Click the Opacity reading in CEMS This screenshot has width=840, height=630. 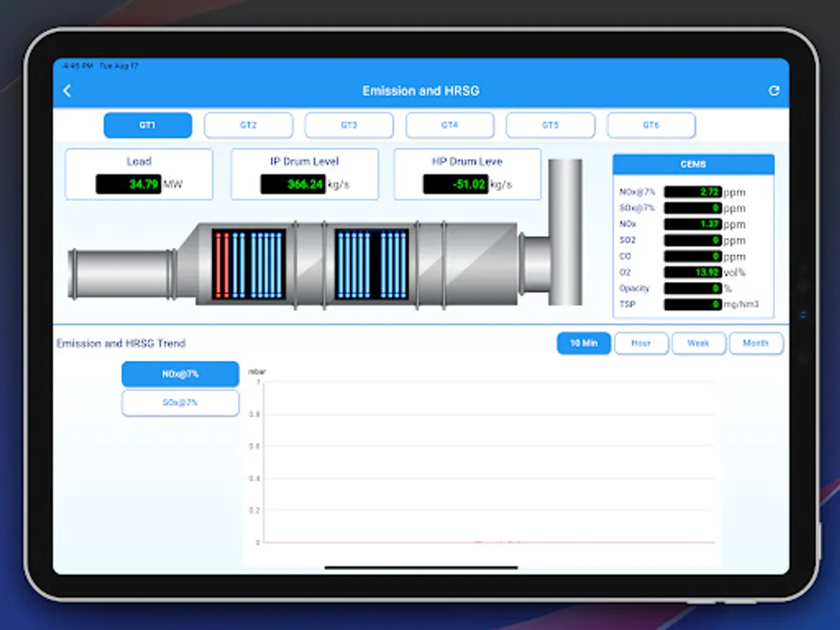[693, 288]
